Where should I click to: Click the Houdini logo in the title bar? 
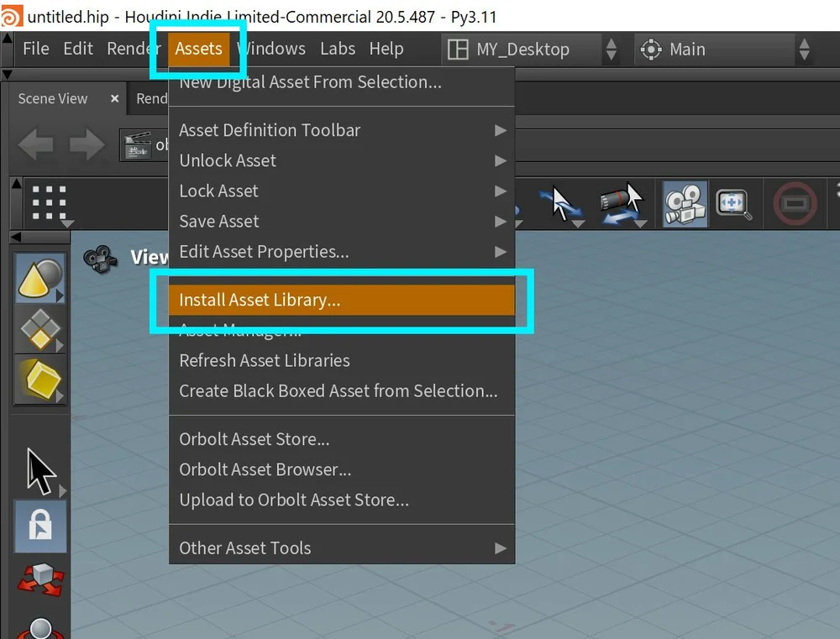pyautogui.click(x=11, y=15)
